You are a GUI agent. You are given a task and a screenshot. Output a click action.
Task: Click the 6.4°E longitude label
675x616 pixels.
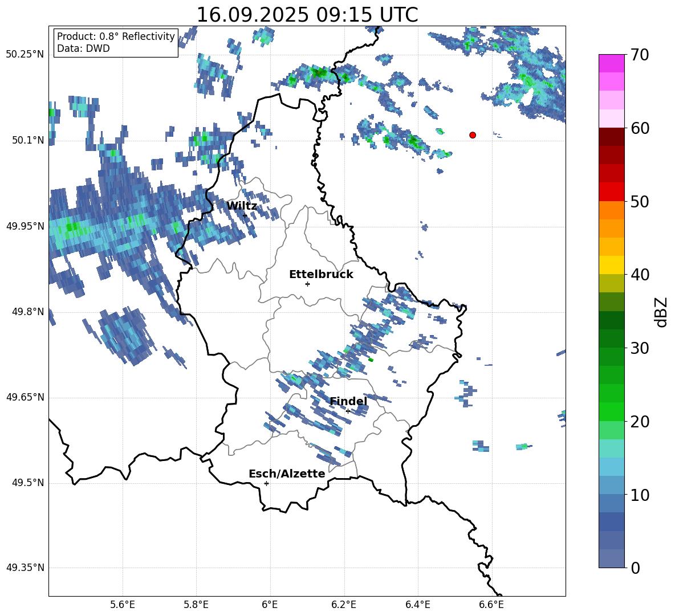[x=417, y=605]
